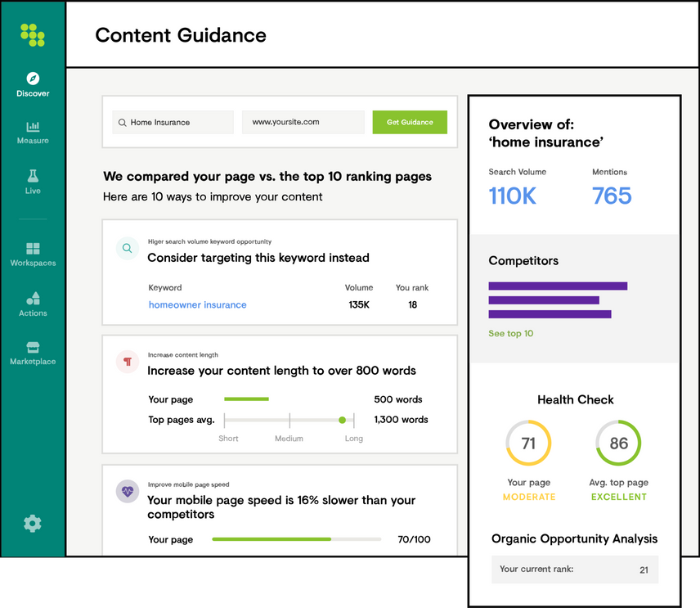Click the mobile page speed heart icon
700x608 pixels.
(x=128, y=493)
